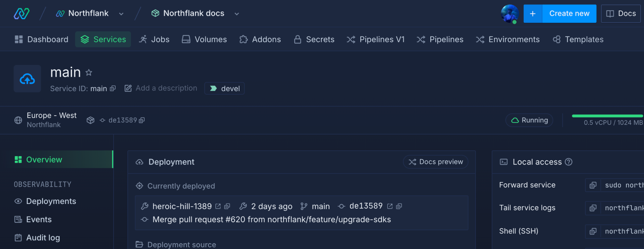
Task: Click the green resource usage bar
Action: tap(608, 116)
